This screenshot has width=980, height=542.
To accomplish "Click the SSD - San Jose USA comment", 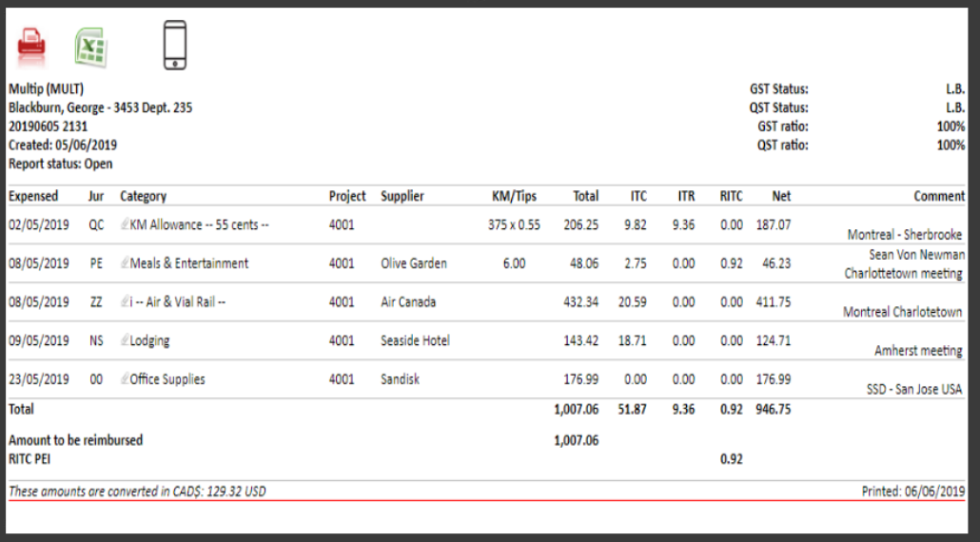I will 914,390.
